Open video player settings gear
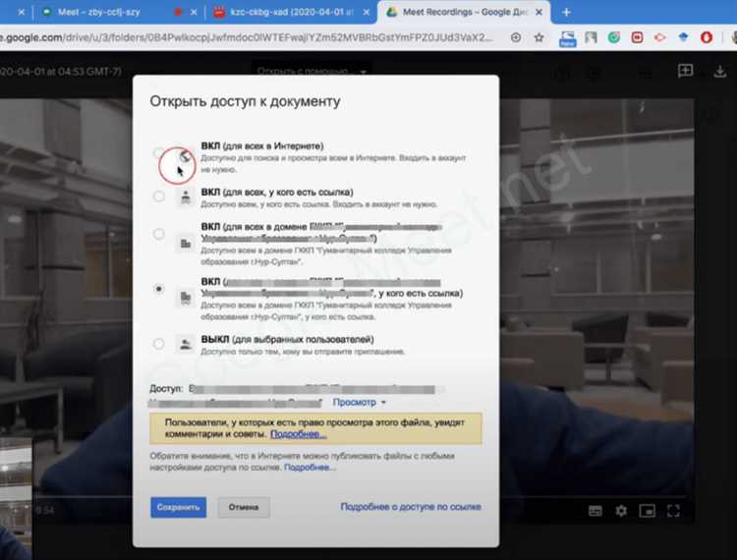Viewport: 737px width, 560px height. [x=621, y=511]
